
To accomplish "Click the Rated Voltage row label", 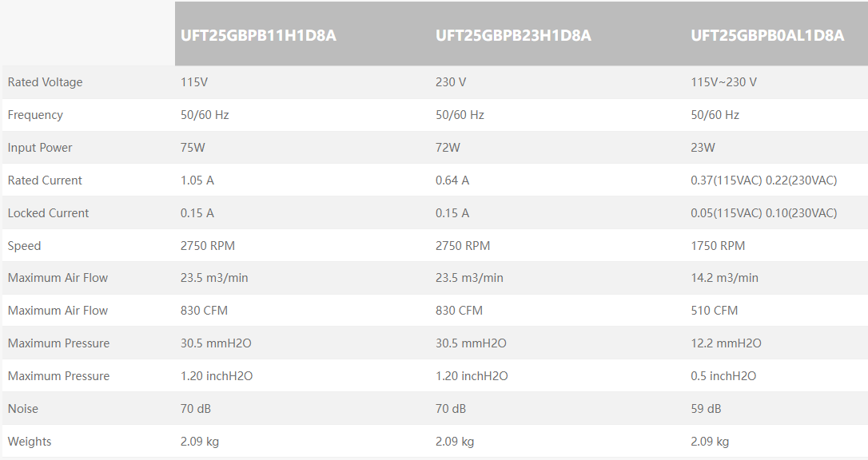I will click(45, 82).
